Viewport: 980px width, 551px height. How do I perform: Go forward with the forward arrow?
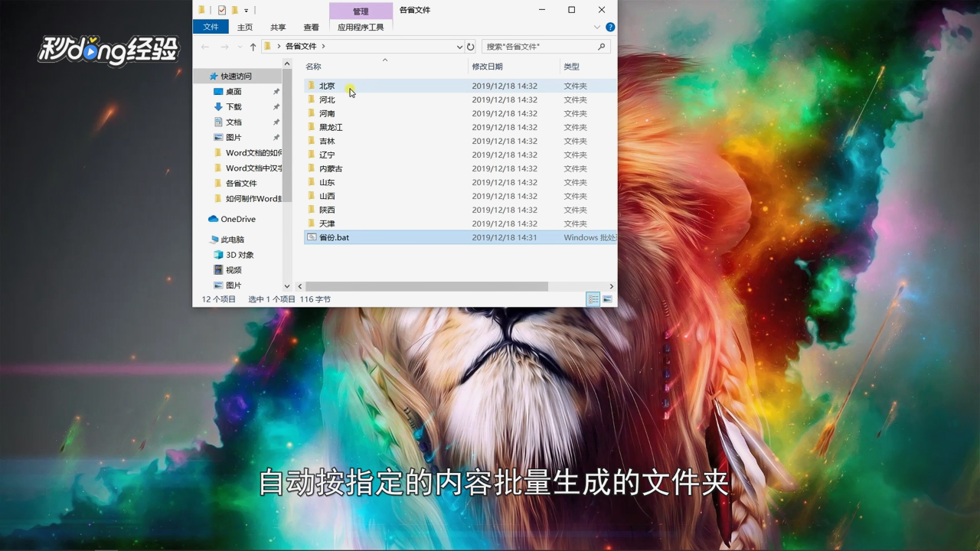click(x=224, y=47)
